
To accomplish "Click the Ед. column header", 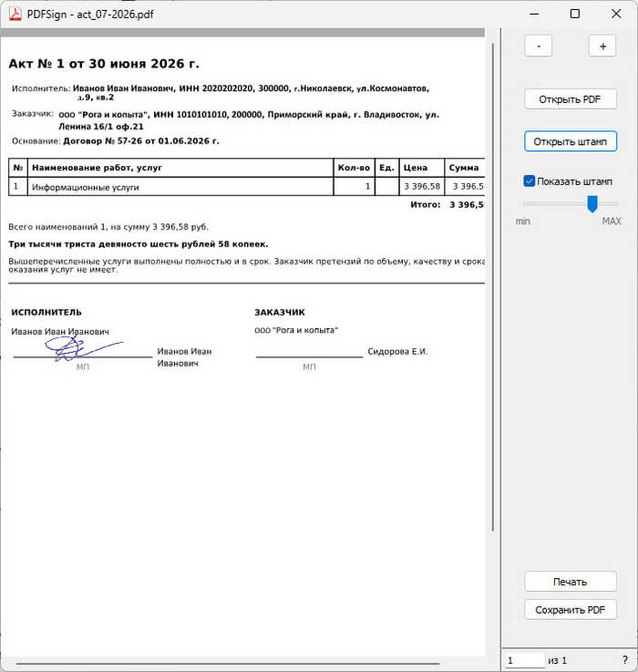I will pos(387,168).
